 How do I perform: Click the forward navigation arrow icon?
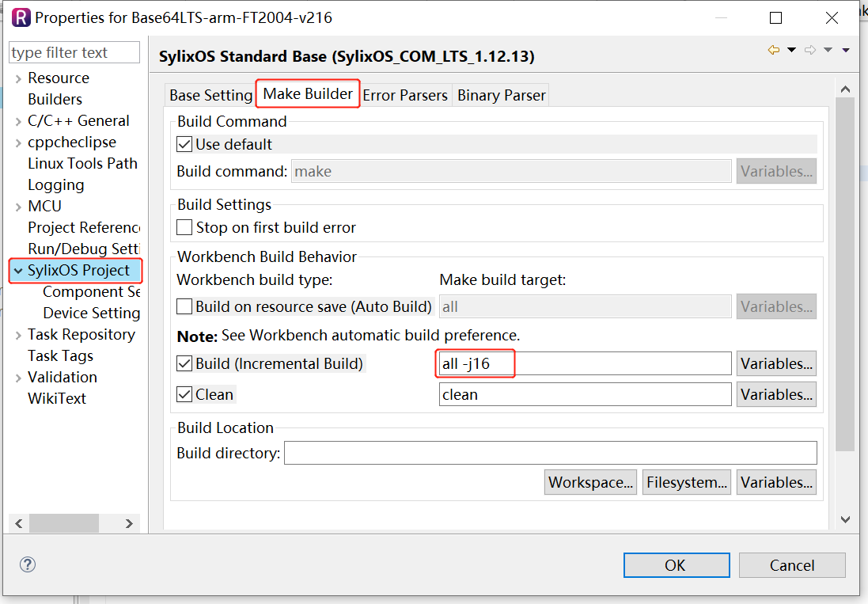(x=810, y=51)
